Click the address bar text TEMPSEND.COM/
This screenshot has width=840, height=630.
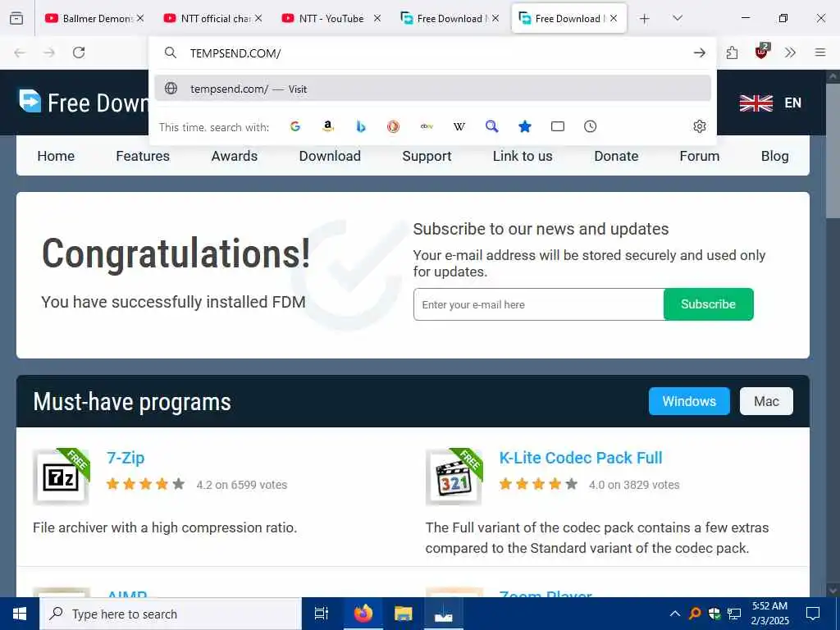point(235,53)
